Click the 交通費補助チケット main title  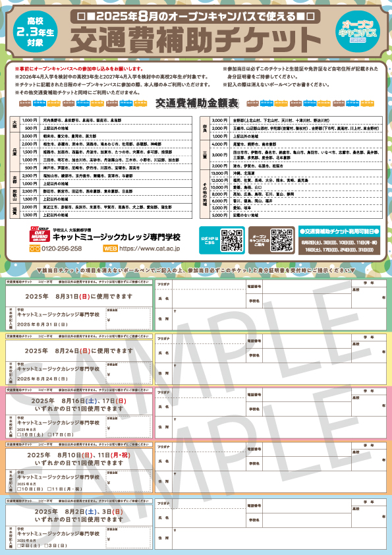(x=195, y=40)
